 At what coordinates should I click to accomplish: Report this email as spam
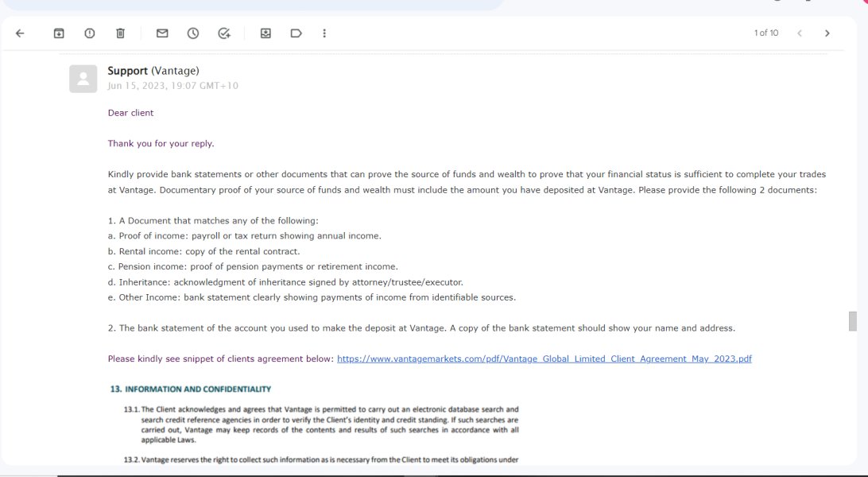[x=90, y=33]
